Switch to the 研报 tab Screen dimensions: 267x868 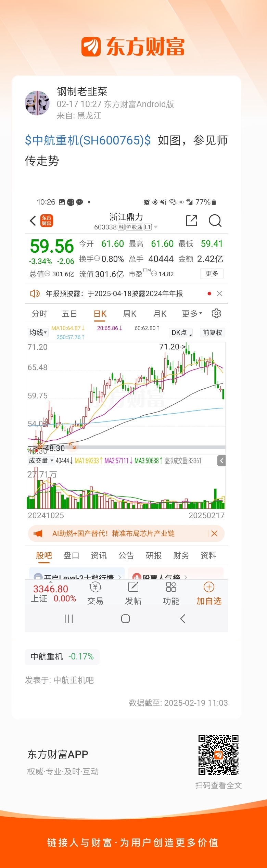[154, 555]
